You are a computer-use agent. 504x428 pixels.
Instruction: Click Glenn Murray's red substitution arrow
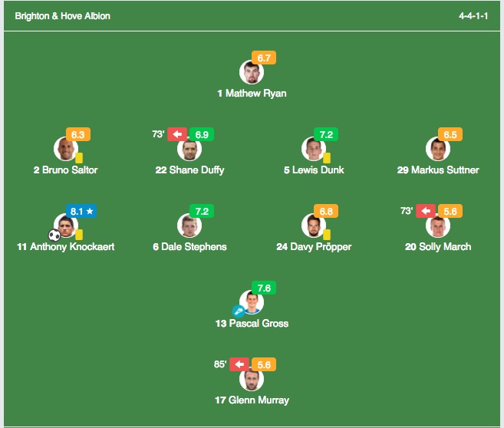point(239,364)
